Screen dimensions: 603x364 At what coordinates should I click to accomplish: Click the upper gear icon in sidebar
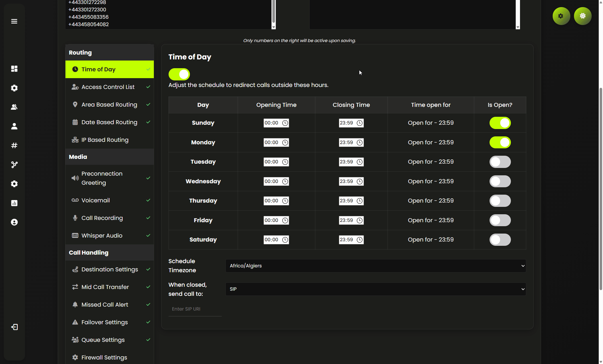click(14, 88)
